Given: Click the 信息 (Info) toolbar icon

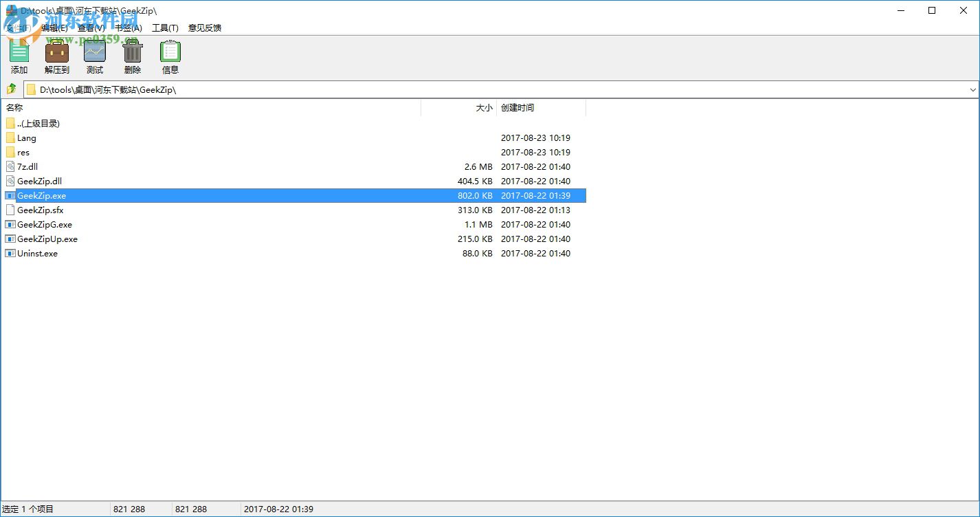Looking at the screenshot, I should (x=170, y=55).
